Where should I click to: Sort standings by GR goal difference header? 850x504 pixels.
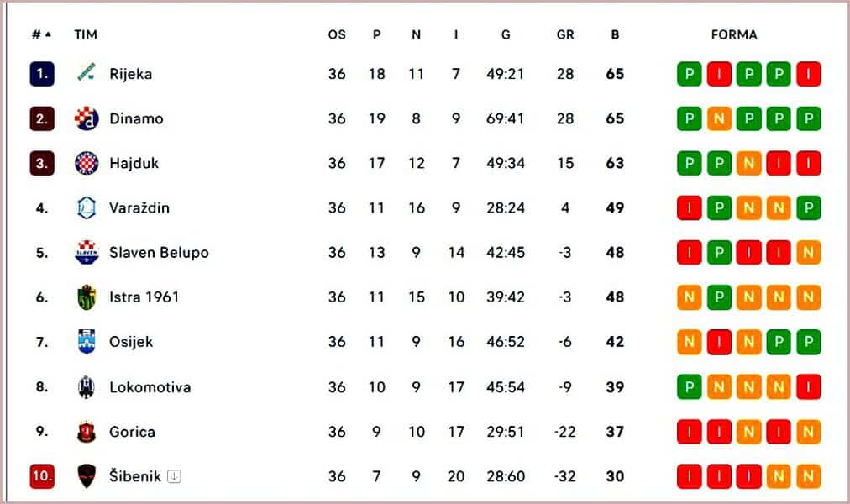pos(565,34)
